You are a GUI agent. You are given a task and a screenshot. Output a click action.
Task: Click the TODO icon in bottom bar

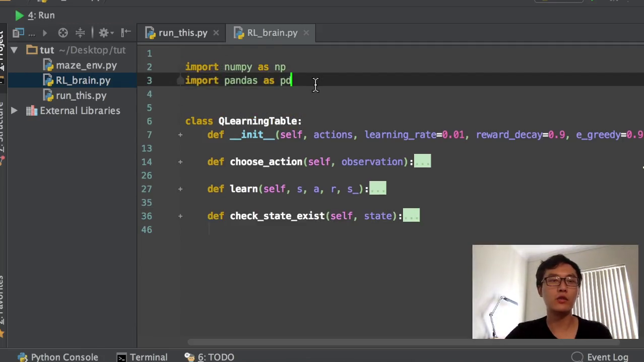pyautogui.click(x=189, y=356)
